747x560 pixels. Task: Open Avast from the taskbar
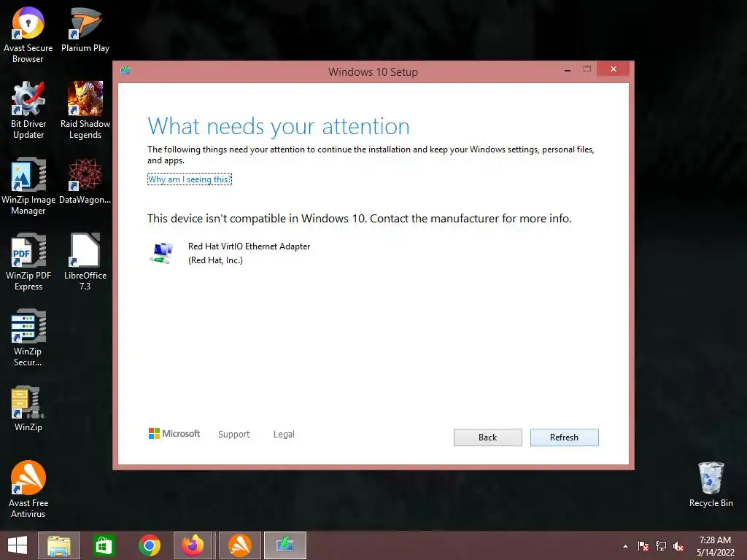tap(239, 545)
